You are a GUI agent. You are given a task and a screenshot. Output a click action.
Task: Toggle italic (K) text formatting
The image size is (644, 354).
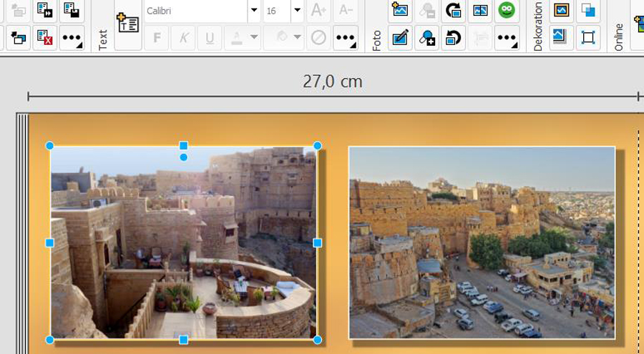pyautogui.click(x=182, y=37)
